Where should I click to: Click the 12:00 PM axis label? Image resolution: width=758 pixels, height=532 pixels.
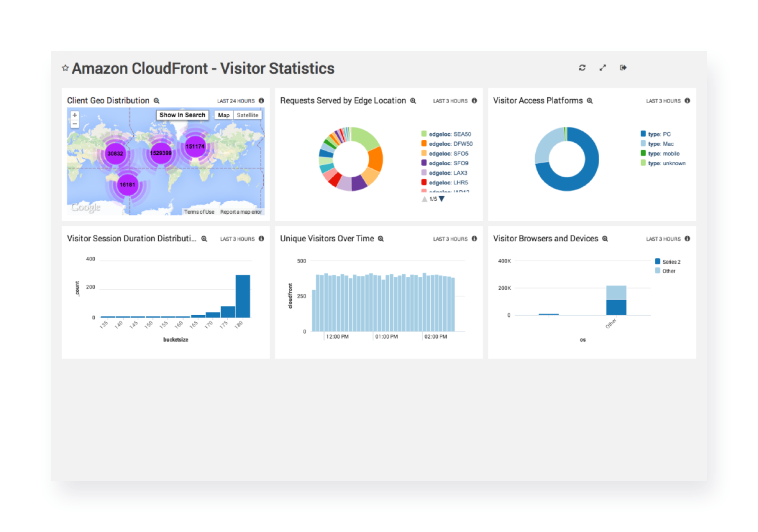tap(337, 337)
